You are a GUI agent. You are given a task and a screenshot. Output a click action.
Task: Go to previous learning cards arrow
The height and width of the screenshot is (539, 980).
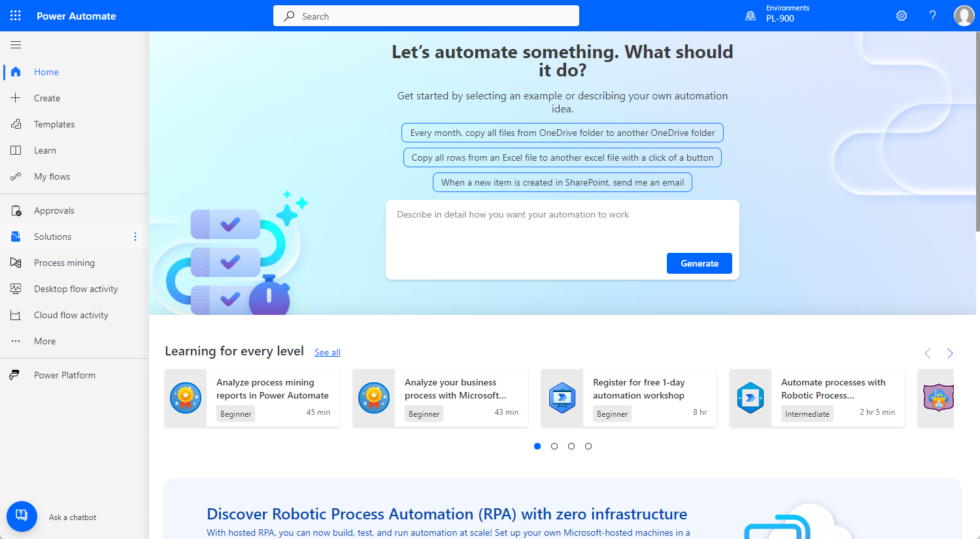[927, 353]
